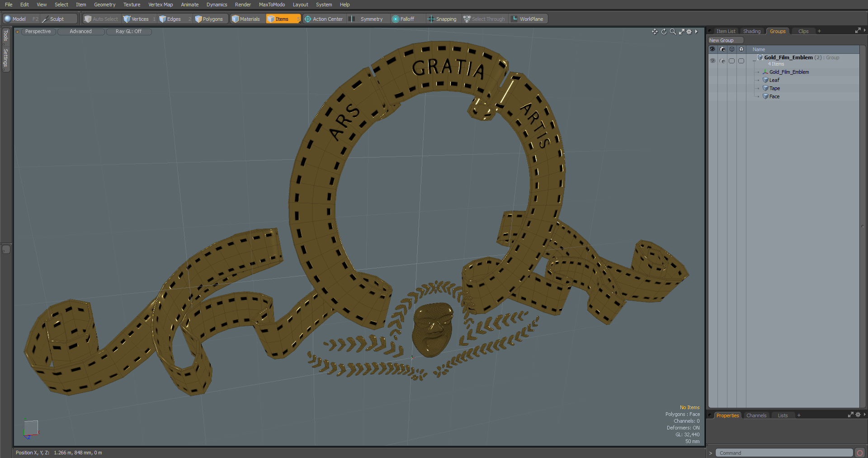Click the viewport rotate icon
The height and width of the screenshot is (458, 868).
click(x=664, y=32)
